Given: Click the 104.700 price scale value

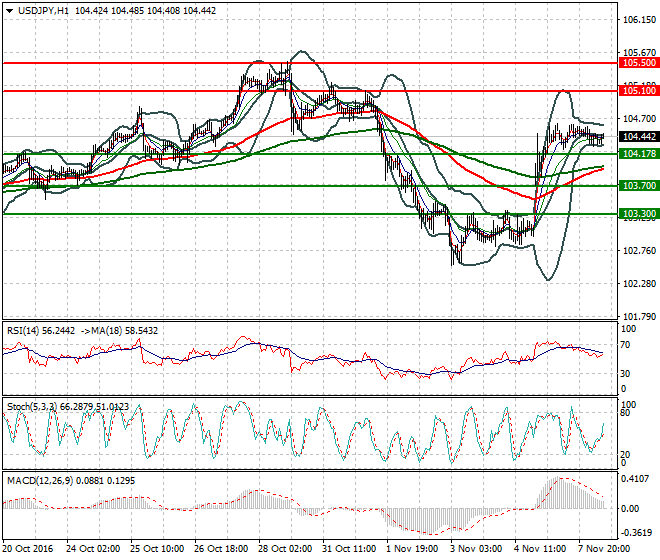Looking at the screenshot, I should pos(639,119).
